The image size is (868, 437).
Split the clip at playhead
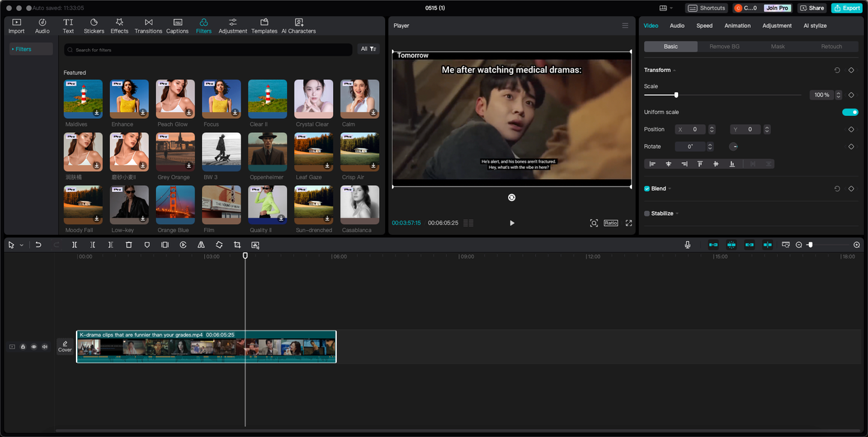75,244
